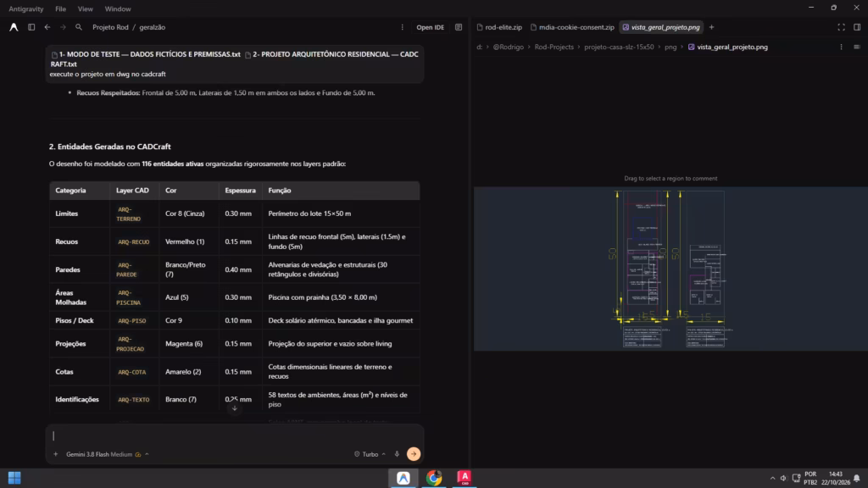Viewport: 868px width, 488px height.
Task: Open the File menu
Action: [x=60, y=8]
